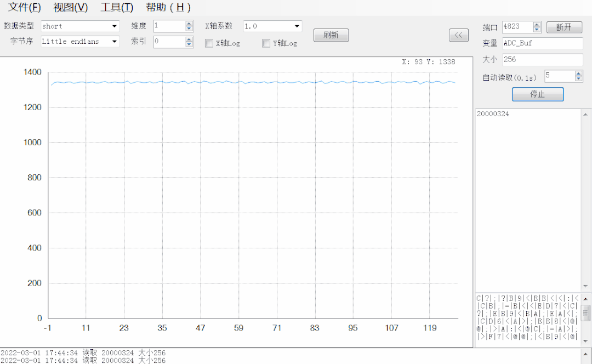Image resolution: width=592 pixels, height=364 pixels.
Task: Decrease the 索引 value with down arrow
Action: (x=189, y=44)
